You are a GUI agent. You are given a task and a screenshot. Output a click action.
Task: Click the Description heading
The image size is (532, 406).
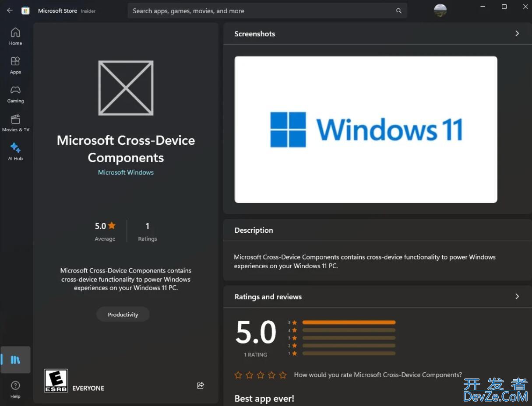pos(254,230)
